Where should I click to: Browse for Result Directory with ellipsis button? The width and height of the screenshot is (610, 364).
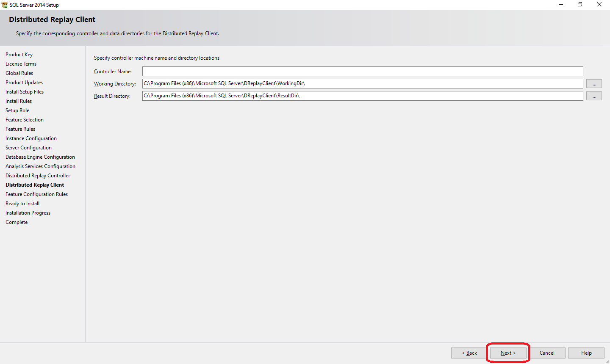click(594, 96)
